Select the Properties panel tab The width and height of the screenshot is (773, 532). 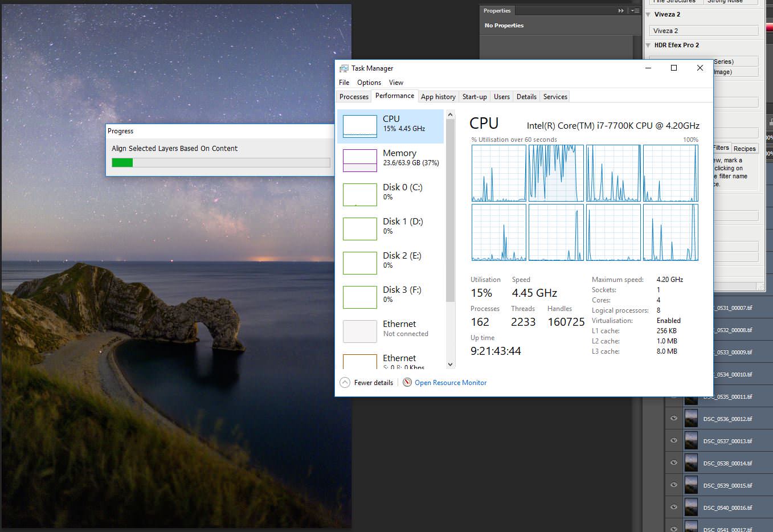point(497,11)
